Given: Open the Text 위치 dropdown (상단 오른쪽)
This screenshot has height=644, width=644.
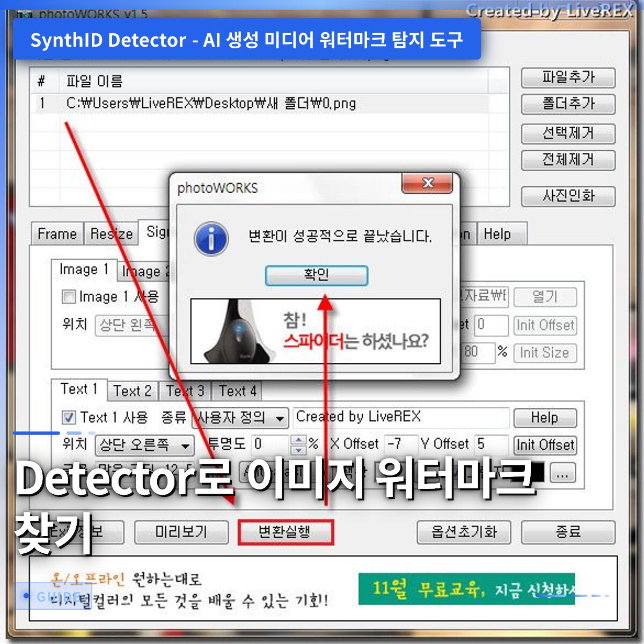Looking at the screenshot, I should [144, 445].
